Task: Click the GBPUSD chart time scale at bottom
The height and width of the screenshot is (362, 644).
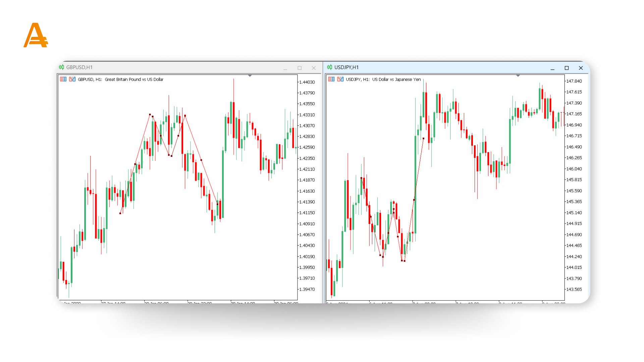Action: click(178, 302)
